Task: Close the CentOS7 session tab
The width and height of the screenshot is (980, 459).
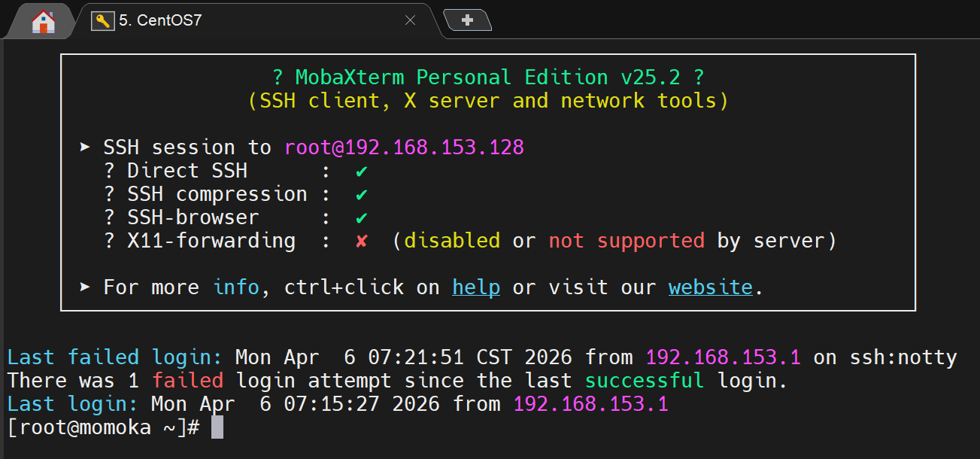Action: 410,21
